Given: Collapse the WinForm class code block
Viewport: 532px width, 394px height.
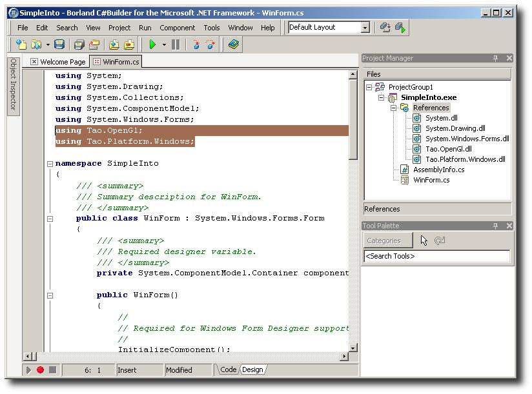Looking at the screenshot, I should (x=50, y=219).
